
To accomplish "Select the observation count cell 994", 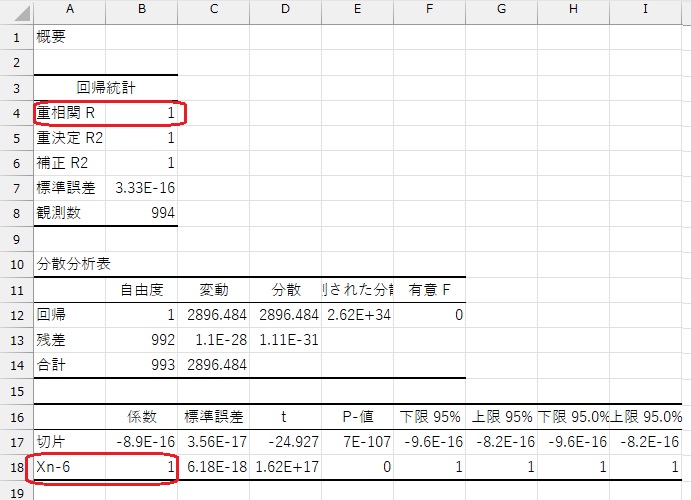I will pyautogui.click(x=142, y=213).
